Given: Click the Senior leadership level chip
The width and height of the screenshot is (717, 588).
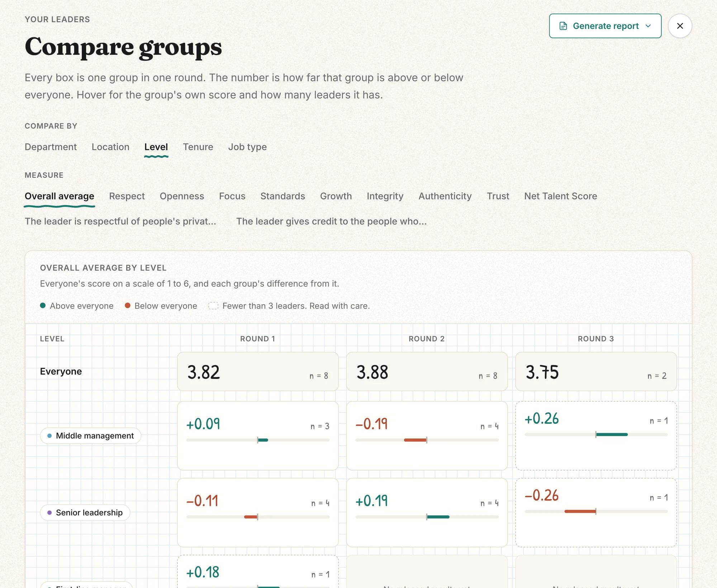Looking at the screenshot, I should coord(85,513).
